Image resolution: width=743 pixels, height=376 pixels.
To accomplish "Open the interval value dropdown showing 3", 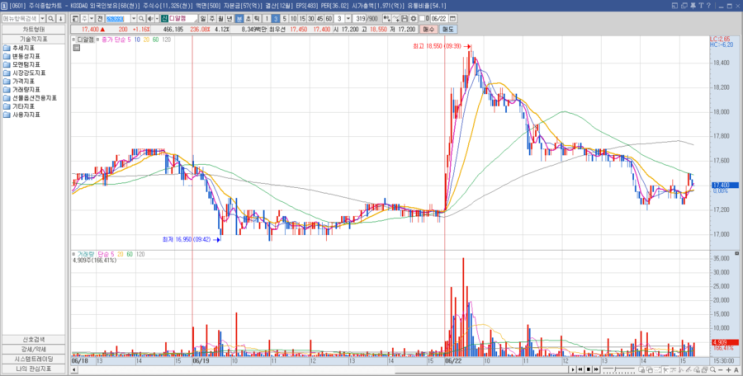I will click(x=348, y=18).
